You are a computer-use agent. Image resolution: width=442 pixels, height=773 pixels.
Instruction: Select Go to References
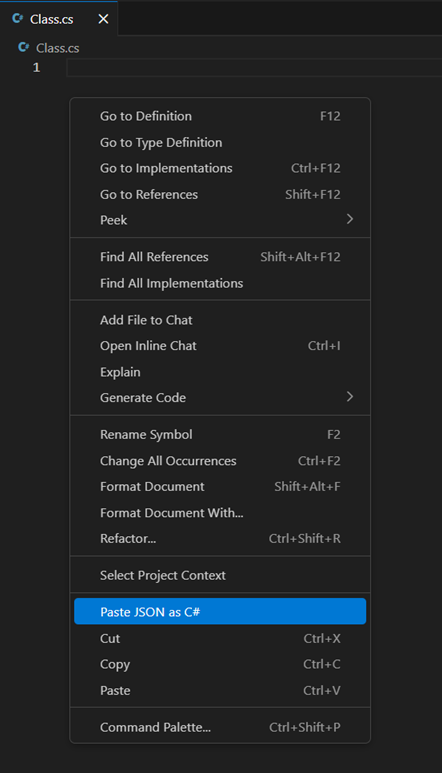pos(220,194)
